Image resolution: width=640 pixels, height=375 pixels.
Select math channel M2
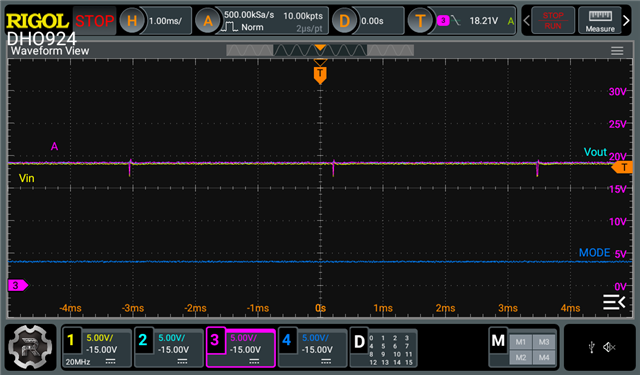pyautogui.click(x=520, y=357)
